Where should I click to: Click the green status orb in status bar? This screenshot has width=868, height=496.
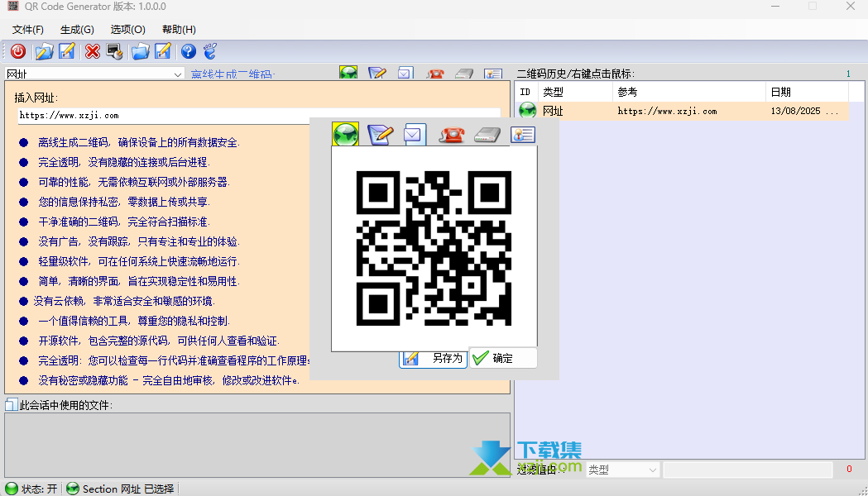pos(11,489)
